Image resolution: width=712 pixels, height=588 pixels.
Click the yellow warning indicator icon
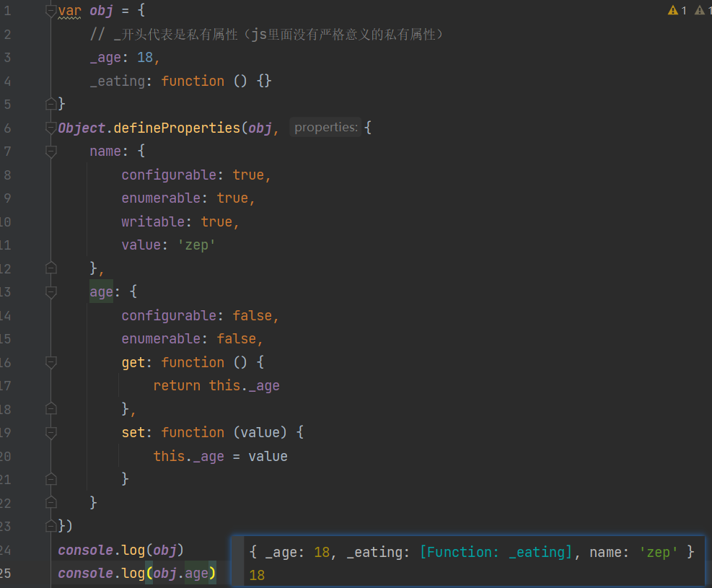[672, 10]
